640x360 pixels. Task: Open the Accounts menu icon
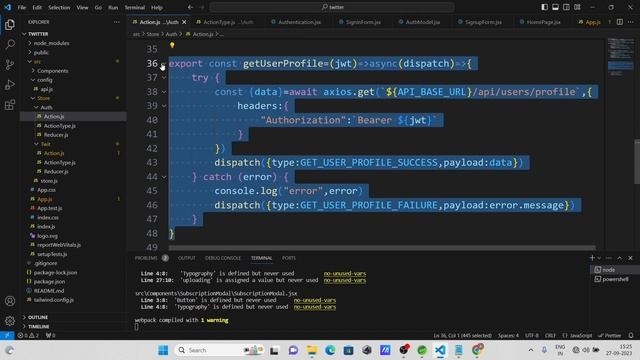click(10, 301)
